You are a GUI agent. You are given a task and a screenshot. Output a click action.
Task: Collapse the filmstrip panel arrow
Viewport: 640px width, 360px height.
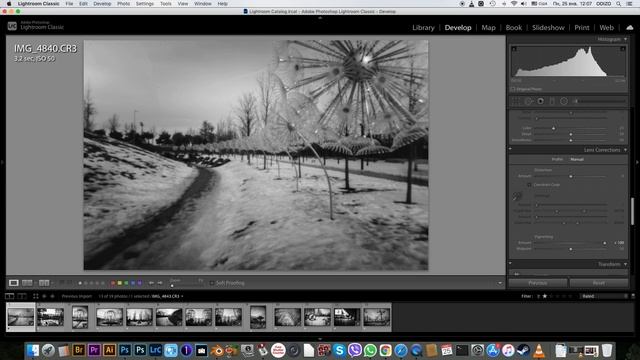click(320, 339)
